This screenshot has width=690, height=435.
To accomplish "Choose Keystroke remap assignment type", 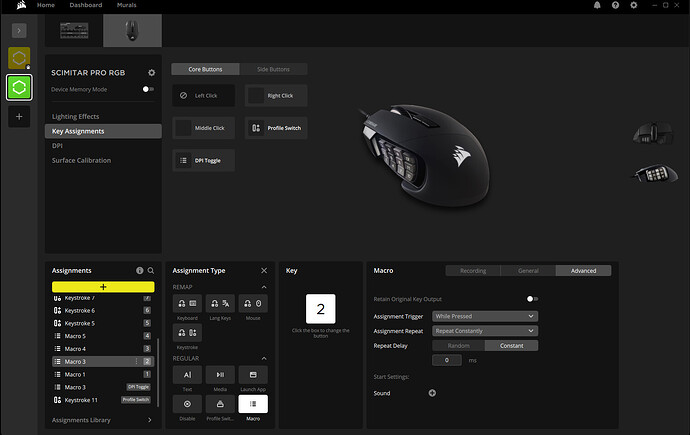I will [x=187, y=333].
